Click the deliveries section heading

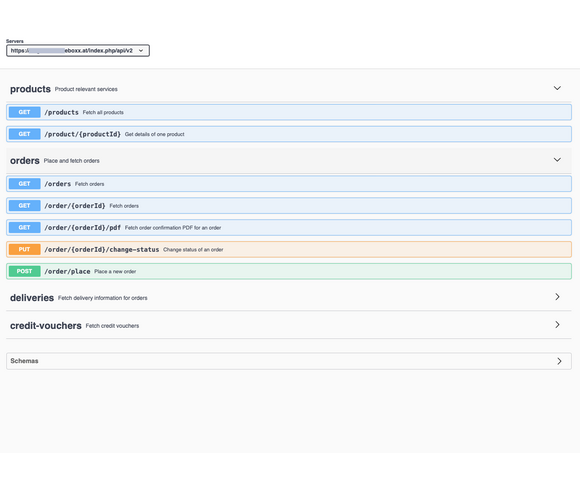32,298
